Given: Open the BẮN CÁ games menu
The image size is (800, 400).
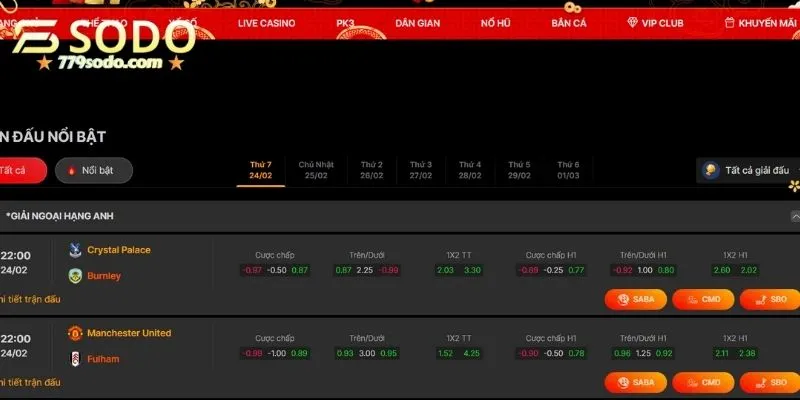Looking at the screenshot, I should [569, 23].
